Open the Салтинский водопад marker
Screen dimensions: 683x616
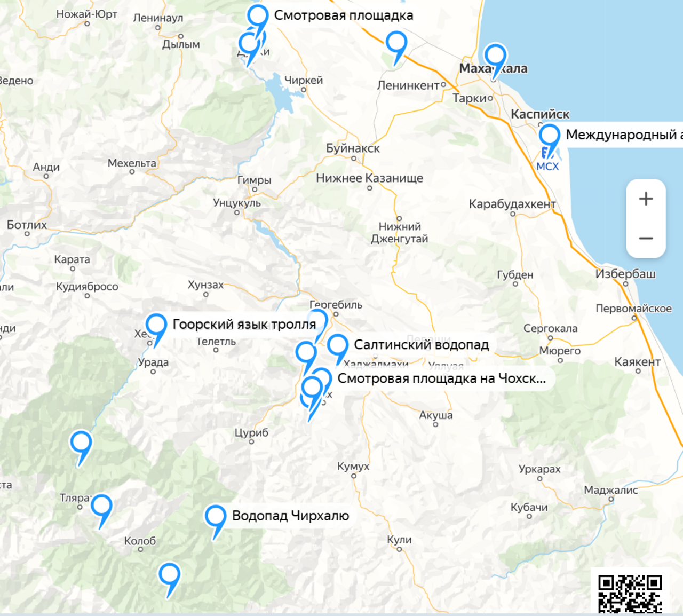pyautogui.click(x=338, y=345)
